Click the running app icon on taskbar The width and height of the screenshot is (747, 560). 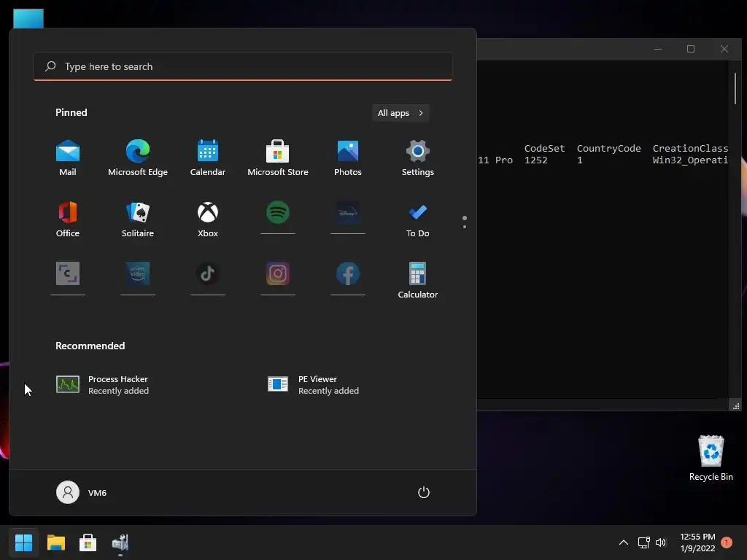120,542
